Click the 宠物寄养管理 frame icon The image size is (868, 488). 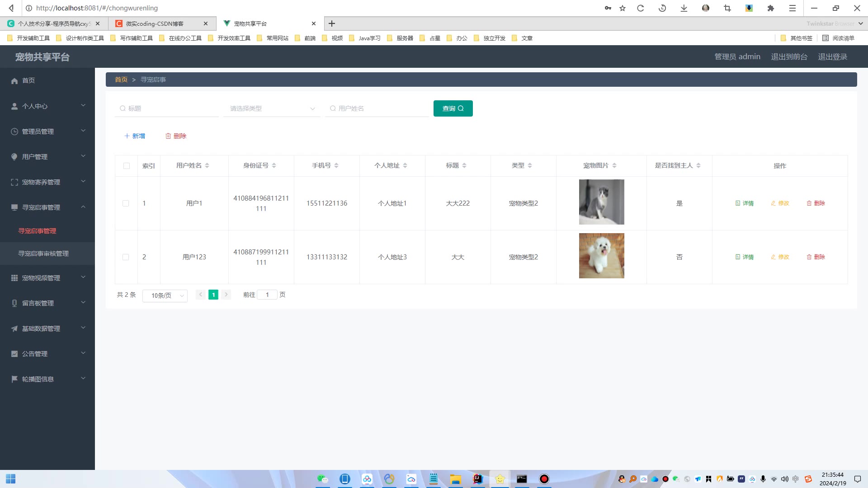tap(14, 182)
